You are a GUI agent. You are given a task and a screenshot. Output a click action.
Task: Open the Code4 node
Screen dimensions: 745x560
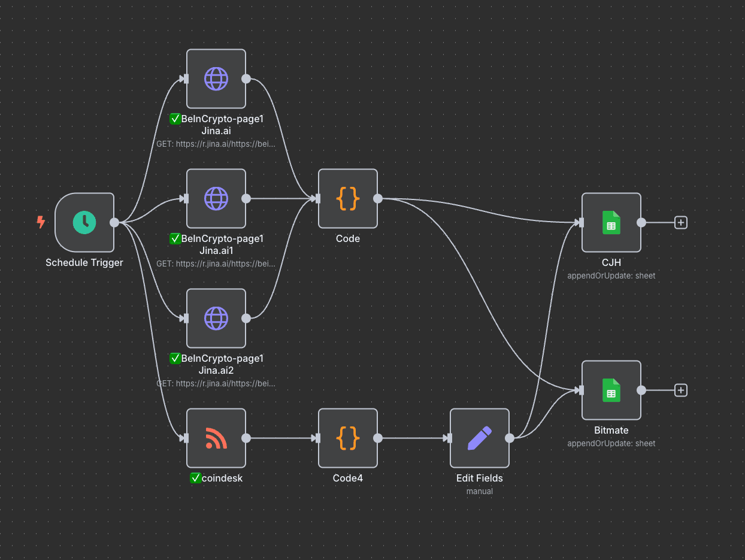pos(348,438)
